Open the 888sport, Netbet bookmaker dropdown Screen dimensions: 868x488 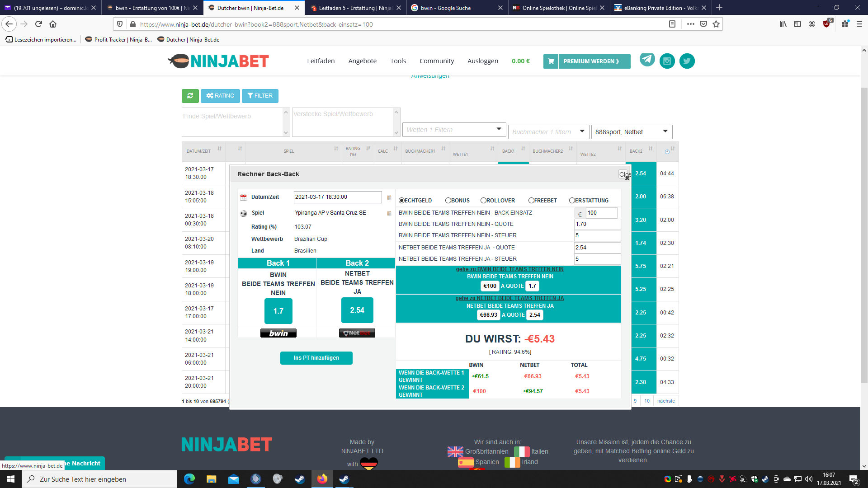[632, 132]
